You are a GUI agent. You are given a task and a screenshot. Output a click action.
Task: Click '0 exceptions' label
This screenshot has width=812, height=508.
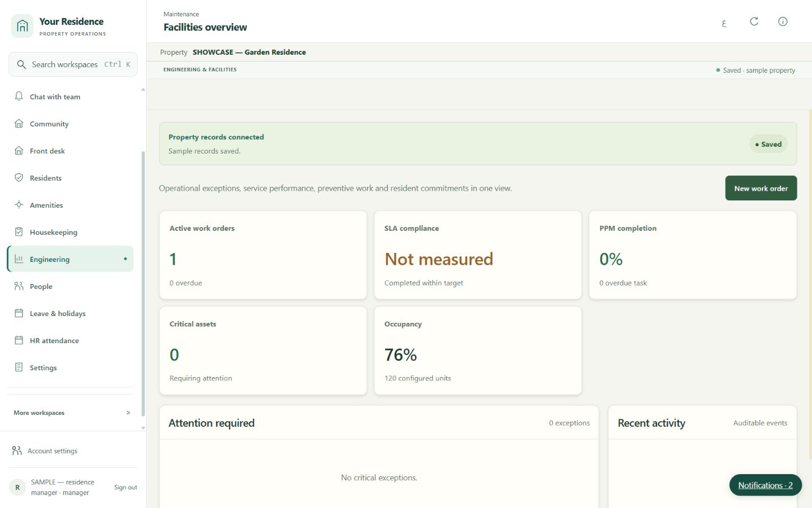click(569, 423)
